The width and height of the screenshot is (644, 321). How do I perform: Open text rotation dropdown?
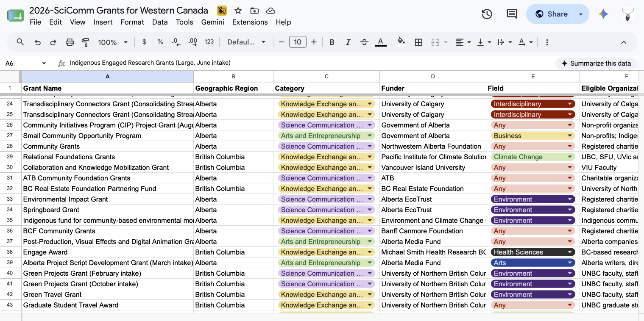click(526, 42)
